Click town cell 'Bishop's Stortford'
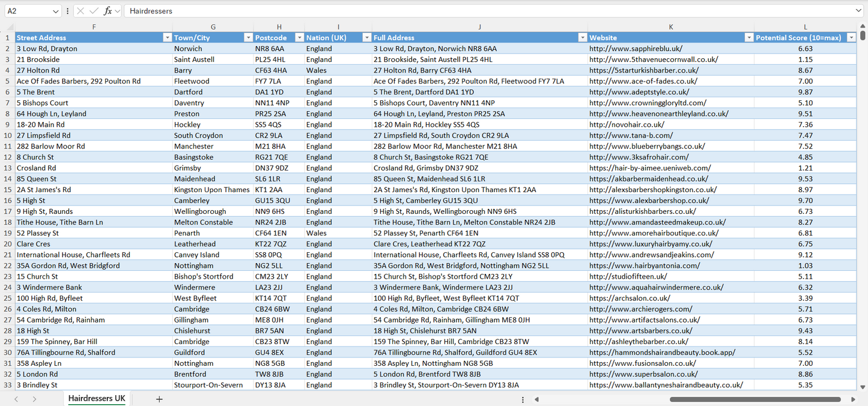The height and width of the screenshot is (406, 868). pos(213,276)
